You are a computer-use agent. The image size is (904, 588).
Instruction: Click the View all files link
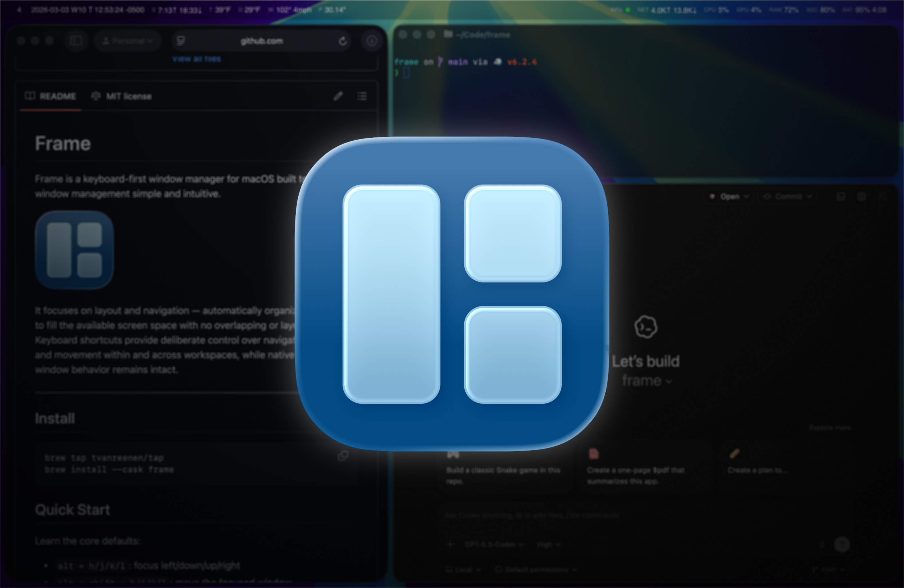[196, 59]
